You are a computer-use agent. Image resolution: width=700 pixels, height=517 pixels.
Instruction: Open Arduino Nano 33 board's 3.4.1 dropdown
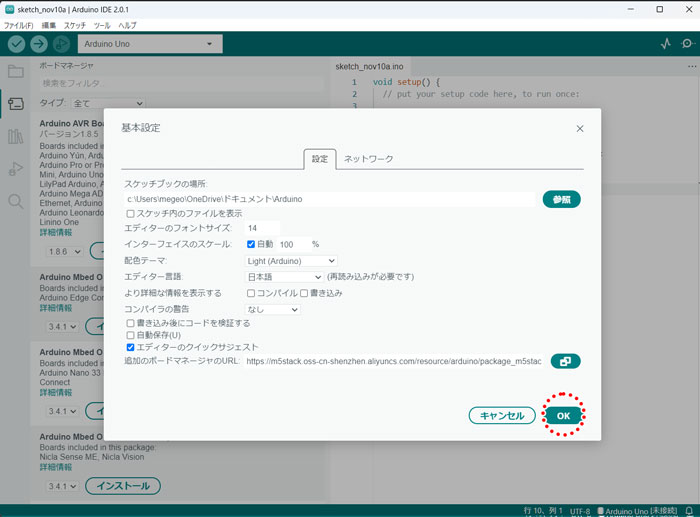63,411
